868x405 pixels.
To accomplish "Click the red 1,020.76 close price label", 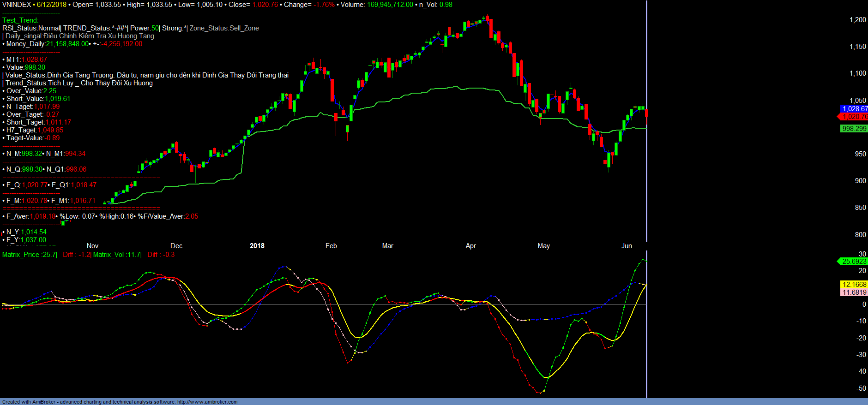I will click(x=854, y=117).
